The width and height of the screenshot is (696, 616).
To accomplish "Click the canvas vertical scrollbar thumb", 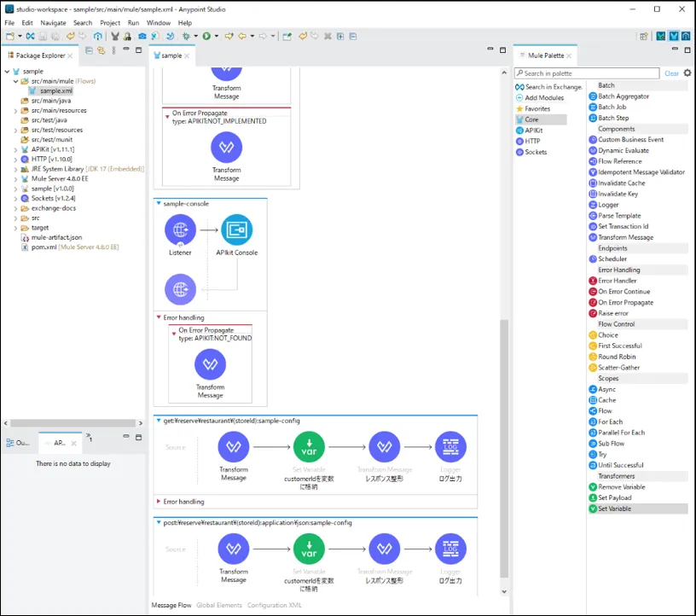I will [x=504, y=449].
